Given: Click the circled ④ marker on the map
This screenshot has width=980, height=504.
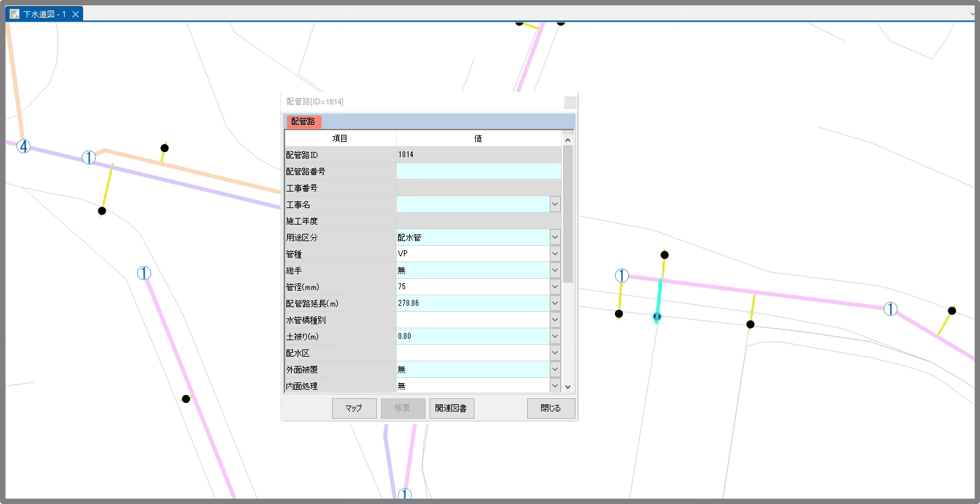Looking at the screenshot, I should pyautogui.click(x=24, y=147).
